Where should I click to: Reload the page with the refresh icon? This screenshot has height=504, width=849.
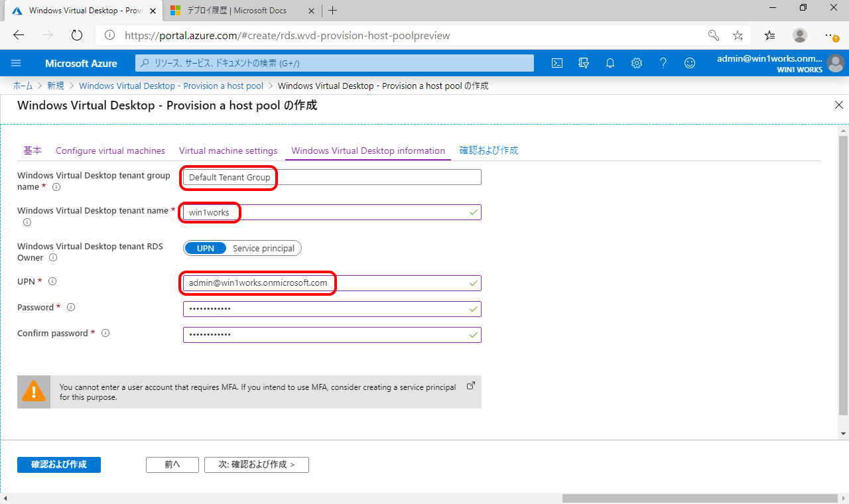click(x=77, y=35)
